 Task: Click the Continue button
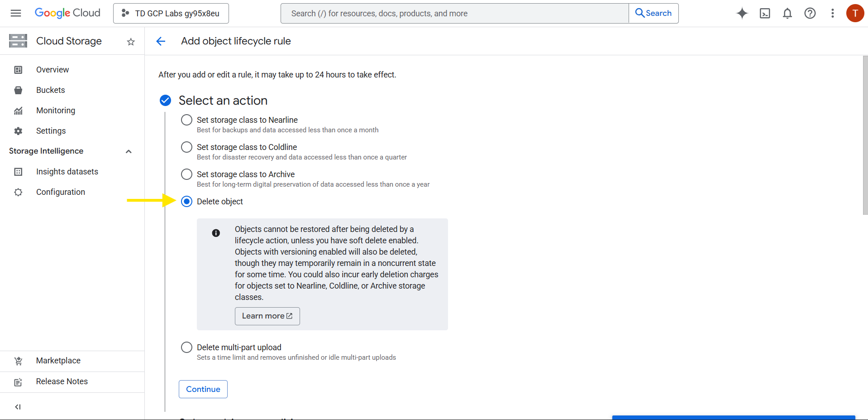coord(203,389)
